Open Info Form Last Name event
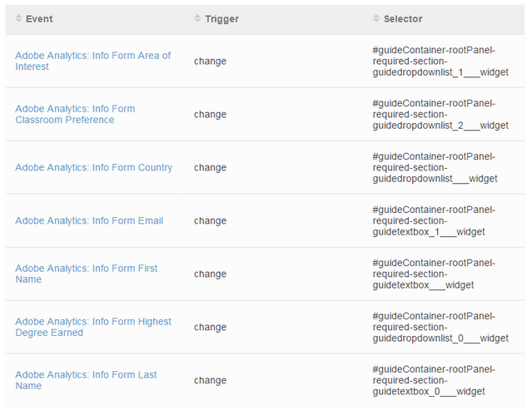 (x=86, y=380)
